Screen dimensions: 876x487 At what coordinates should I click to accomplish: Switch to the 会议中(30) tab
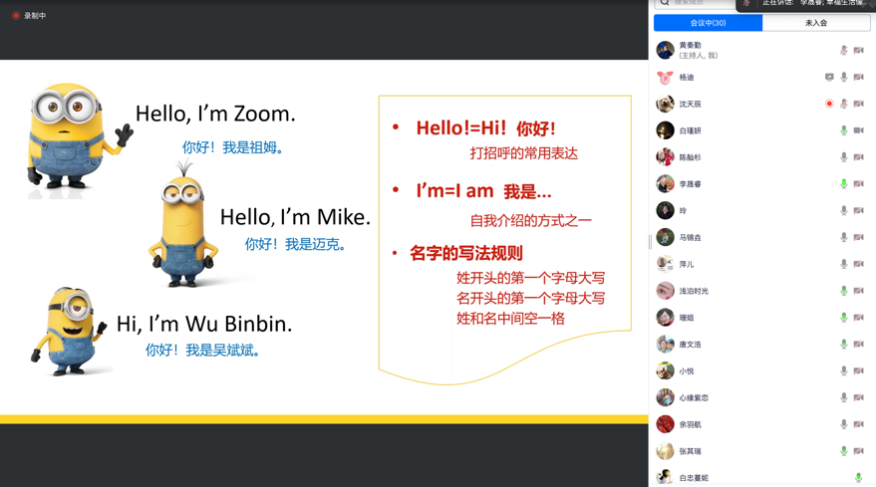(708, 23)
